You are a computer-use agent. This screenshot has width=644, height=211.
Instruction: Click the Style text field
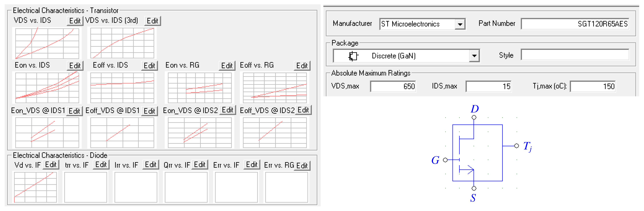click(575, 55)
